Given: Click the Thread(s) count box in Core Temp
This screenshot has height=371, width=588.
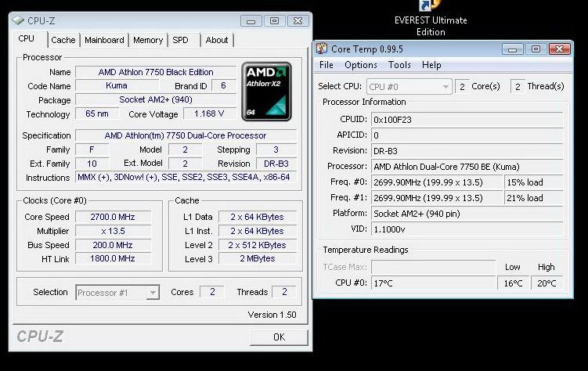Looking at the screenshot, I should (518, 87).
